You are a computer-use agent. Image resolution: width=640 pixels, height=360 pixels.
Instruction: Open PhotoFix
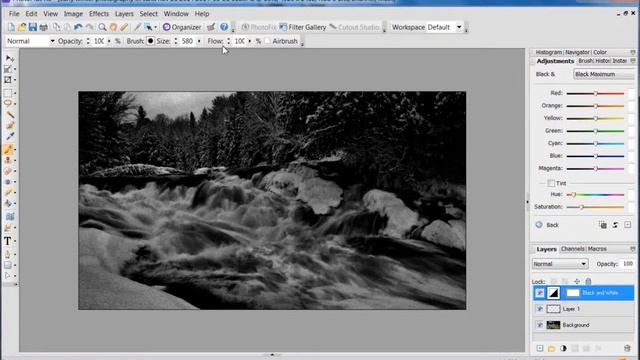pos(258,27)
